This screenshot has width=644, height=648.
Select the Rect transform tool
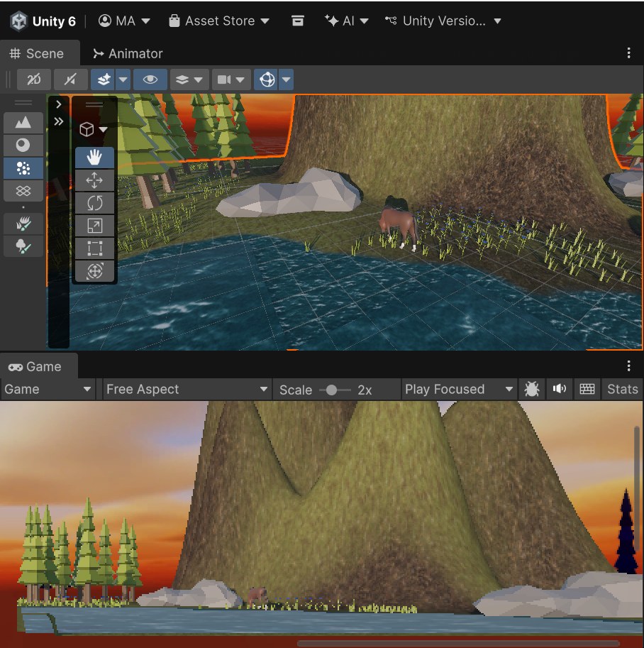coord(94,248)
